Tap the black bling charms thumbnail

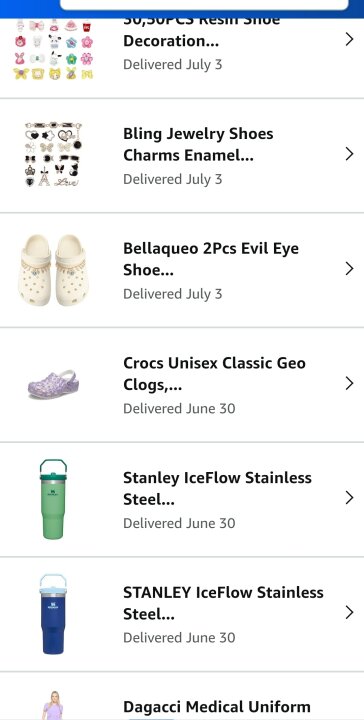pyautogui.click(x=53, y=154)
